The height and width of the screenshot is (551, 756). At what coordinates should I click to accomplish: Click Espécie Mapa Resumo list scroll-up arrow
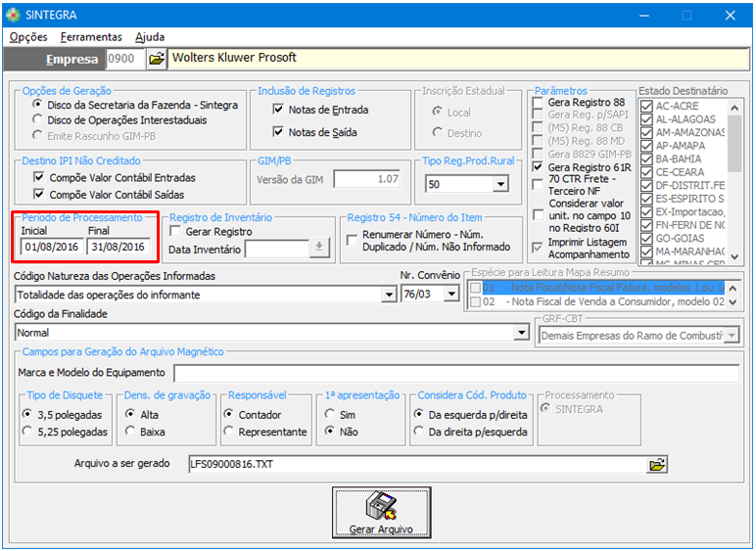[x=732, y=288]
